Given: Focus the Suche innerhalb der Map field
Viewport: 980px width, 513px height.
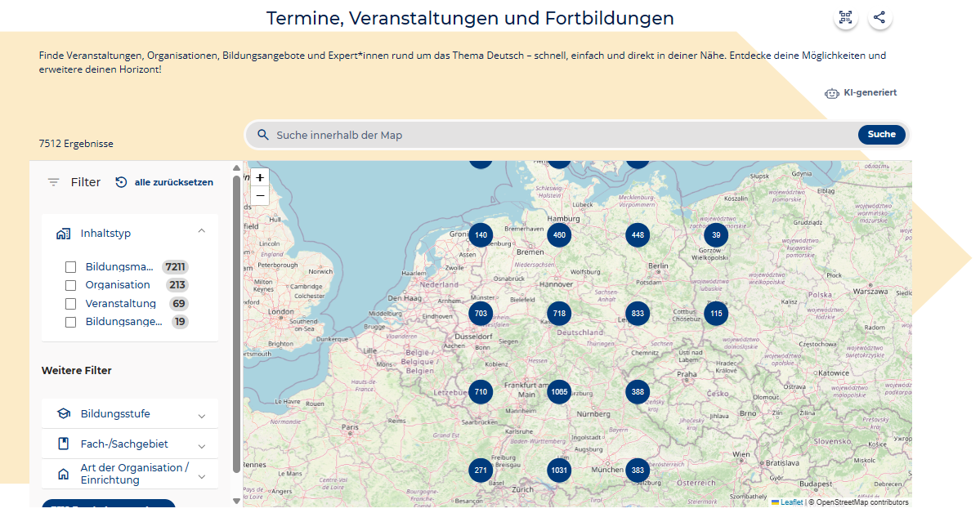Looking at the screenshot, I should [556, 135].
